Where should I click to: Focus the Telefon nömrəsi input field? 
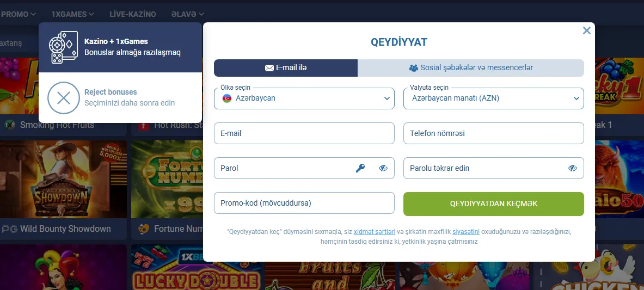[494, 133]
